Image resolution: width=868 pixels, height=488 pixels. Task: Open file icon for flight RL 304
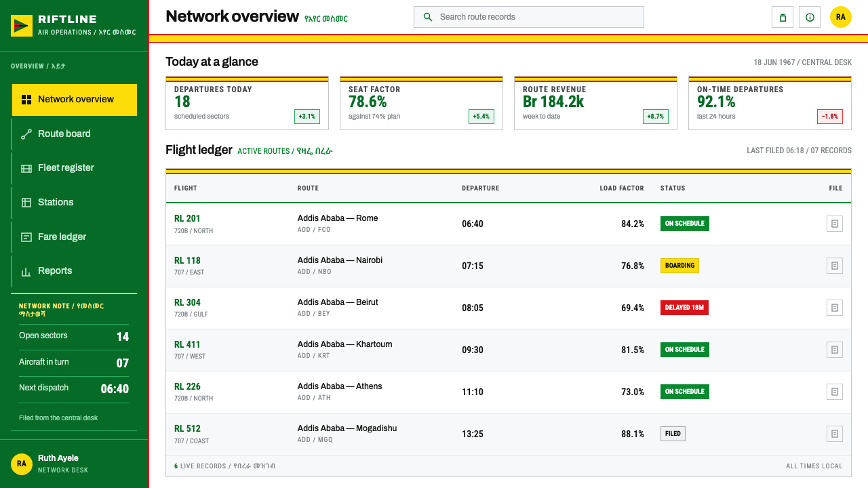tap(835, 308)
